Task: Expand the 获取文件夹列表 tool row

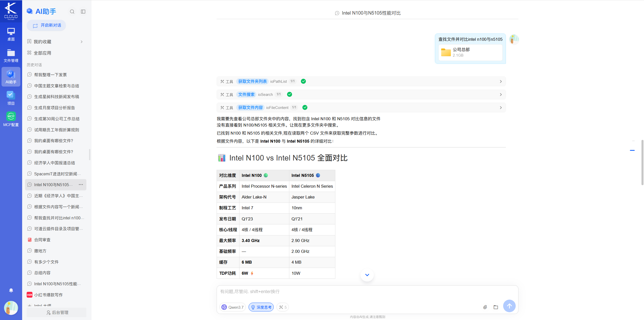Action: coord(361,82)
